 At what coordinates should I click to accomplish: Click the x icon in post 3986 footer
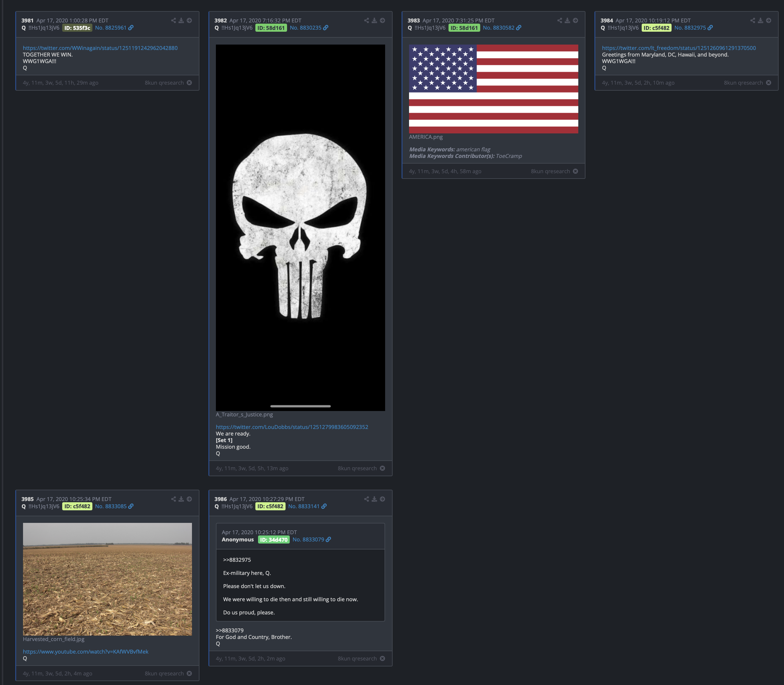click(x=382, y=659)
